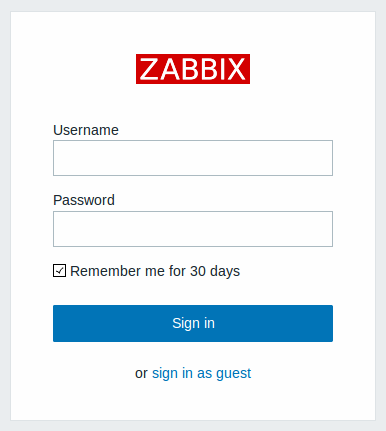Select the text box under Password
The width and height of the screenshot is (386, 431).
(x=193, y=229)
